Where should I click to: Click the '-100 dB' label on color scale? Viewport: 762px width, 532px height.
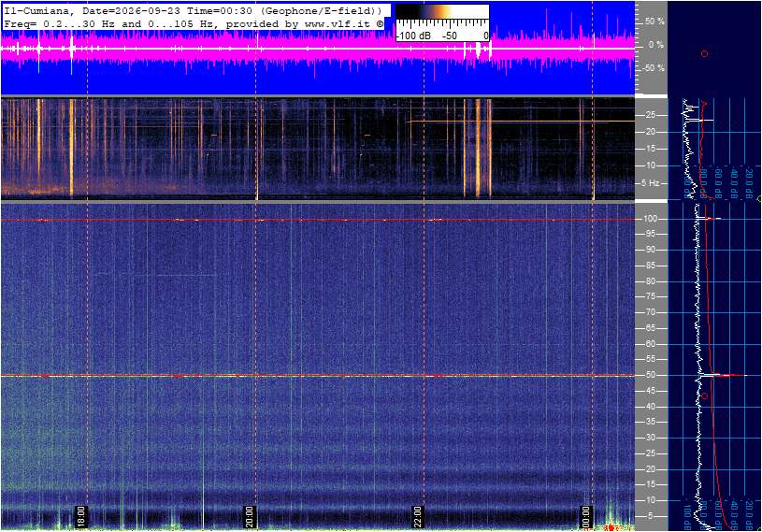pyautogui.click(x=413, y=36)
